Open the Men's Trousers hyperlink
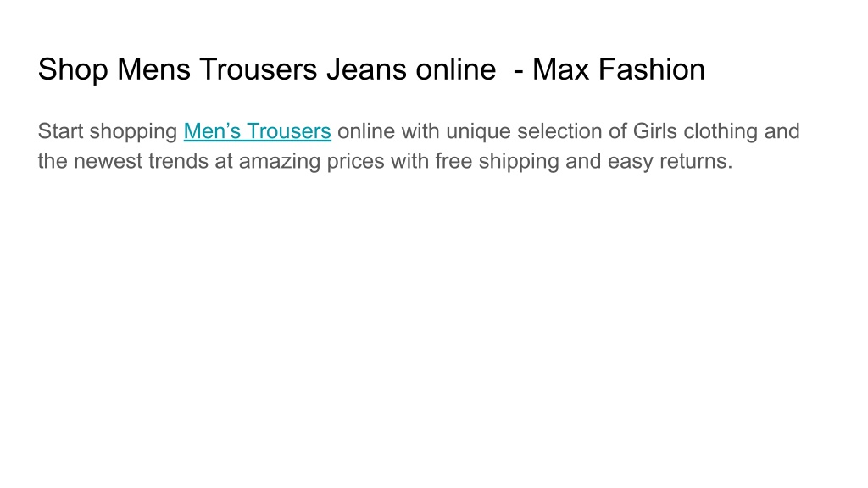The height and width of the screenshot is (488, 868). (258, 131)
